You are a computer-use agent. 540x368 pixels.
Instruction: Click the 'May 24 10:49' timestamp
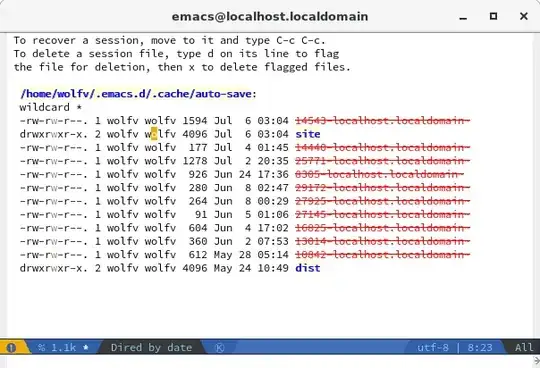(251, 268)
